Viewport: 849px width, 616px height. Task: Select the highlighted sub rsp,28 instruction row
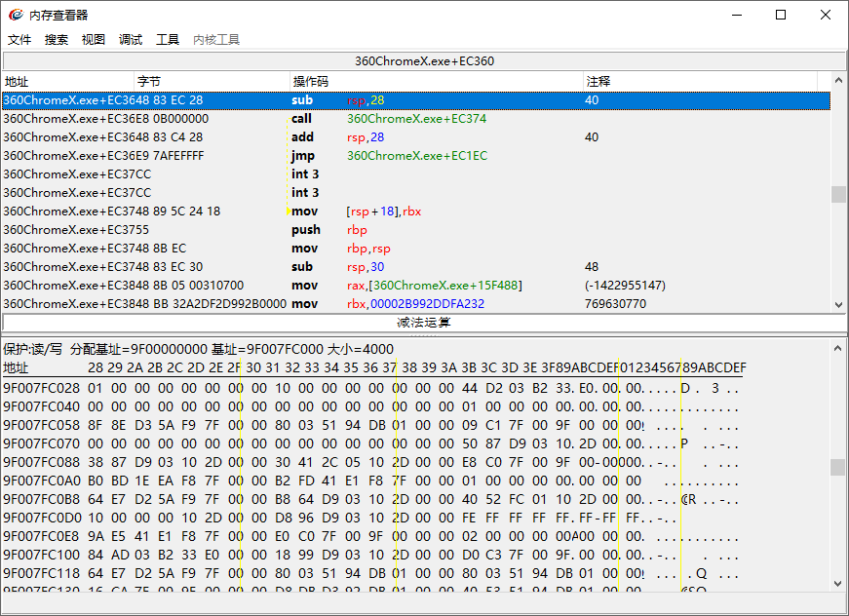(x=416, y=100)
